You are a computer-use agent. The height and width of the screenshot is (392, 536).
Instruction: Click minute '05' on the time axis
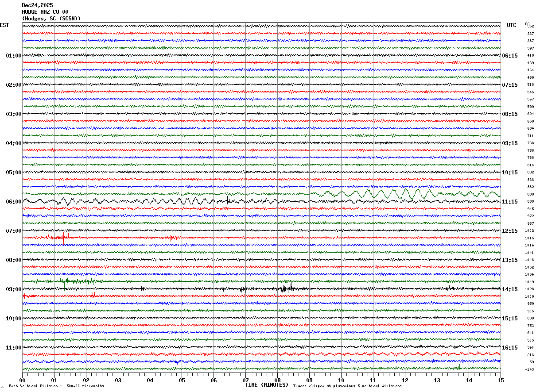[x=182, y=380]
